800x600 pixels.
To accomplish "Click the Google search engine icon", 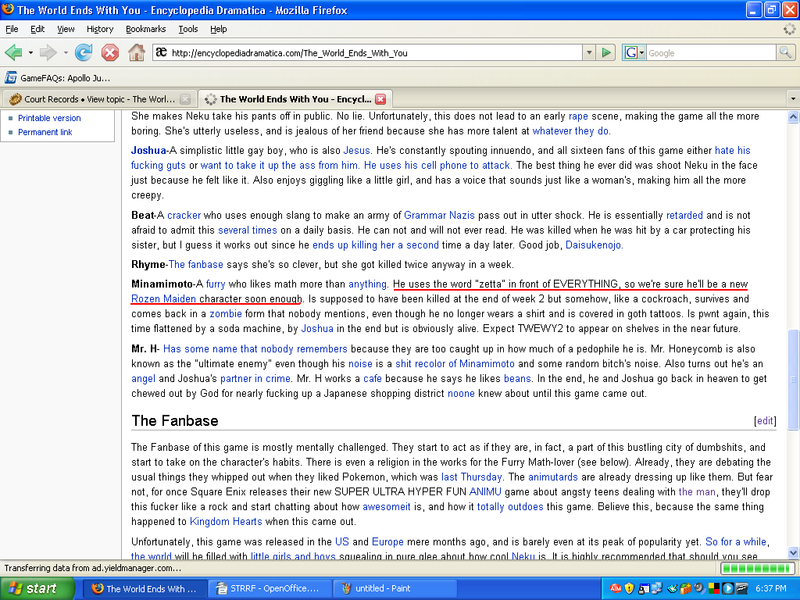I will [x=631, y=53].
